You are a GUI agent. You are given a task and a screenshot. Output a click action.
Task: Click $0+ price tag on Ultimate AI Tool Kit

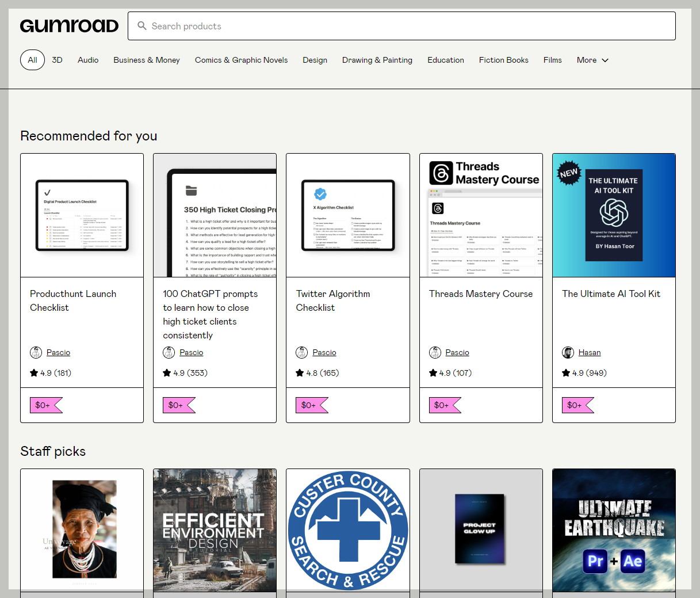click(x=577, y=405)
